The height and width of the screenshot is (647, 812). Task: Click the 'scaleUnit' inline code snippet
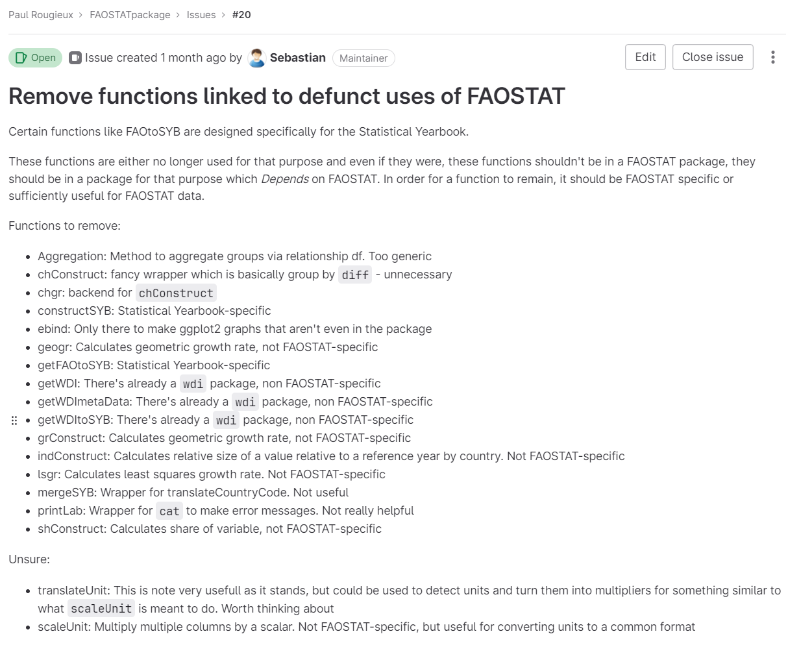pos(101,609)
